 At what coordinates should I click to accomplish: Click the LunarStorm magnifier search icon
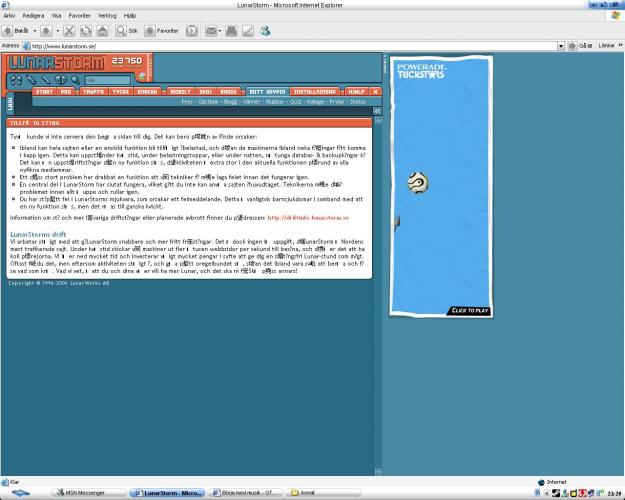point(75,79)
